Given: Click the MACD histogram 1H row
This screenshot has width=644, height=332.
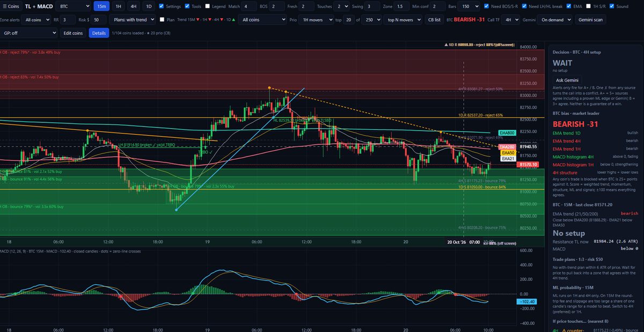Looking at the screenshot, I should [596, 164].
